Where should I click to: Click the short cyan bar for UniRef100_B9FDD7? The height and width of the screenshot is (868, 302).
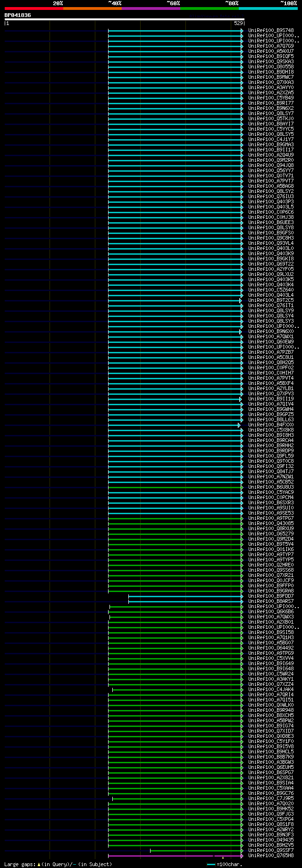[x=185, y=596]
